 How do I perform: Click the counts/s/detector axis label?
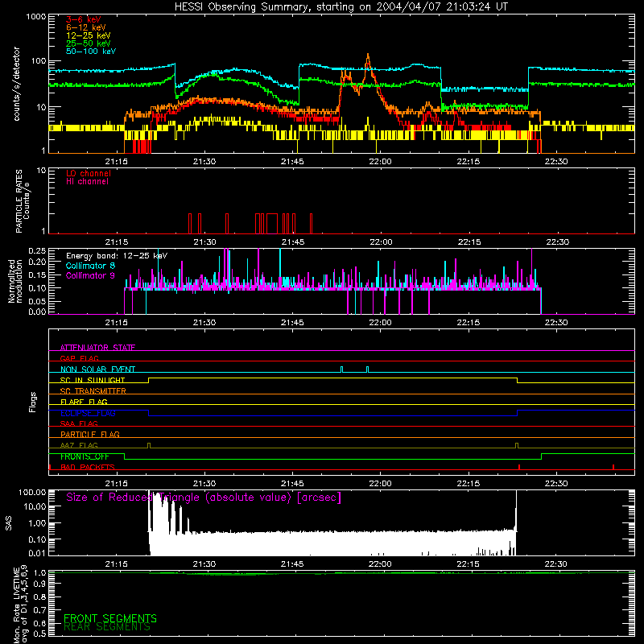click(16, 84)
